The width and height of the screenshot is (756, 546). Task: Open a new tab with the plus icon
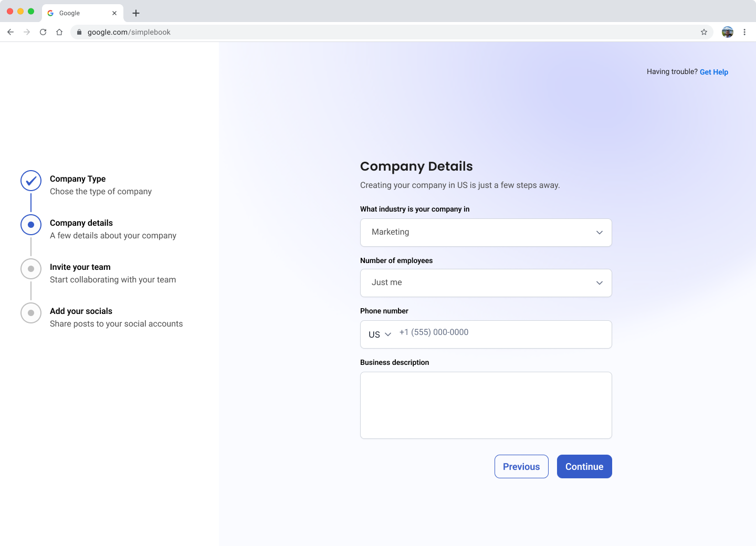[136, 13]
